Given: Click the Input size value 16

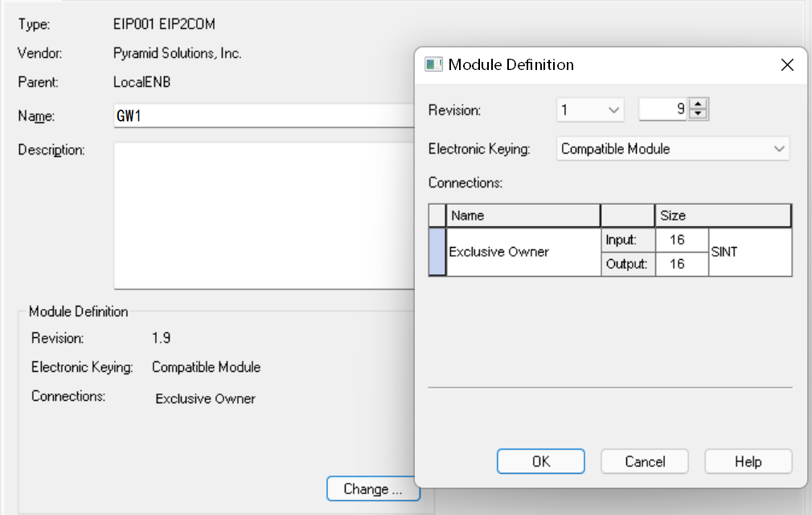Looking at the screenshot, I should pyautogui.click(x=682, y=240).
